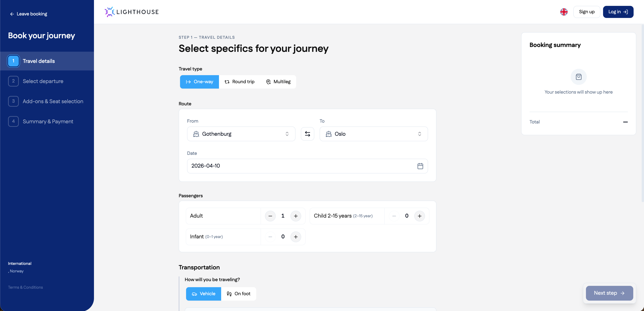Click the swap route direction icon
This screenshot has height=311, width=644.
tap(307, 134)
